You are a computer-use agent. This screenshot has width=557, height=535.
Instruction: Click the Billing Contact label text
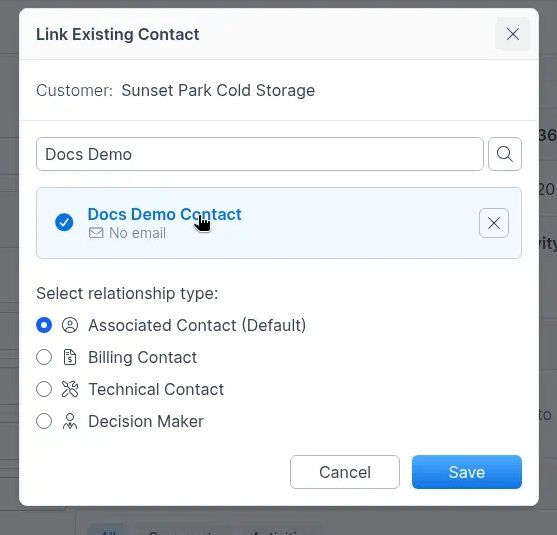coord(142,357)
